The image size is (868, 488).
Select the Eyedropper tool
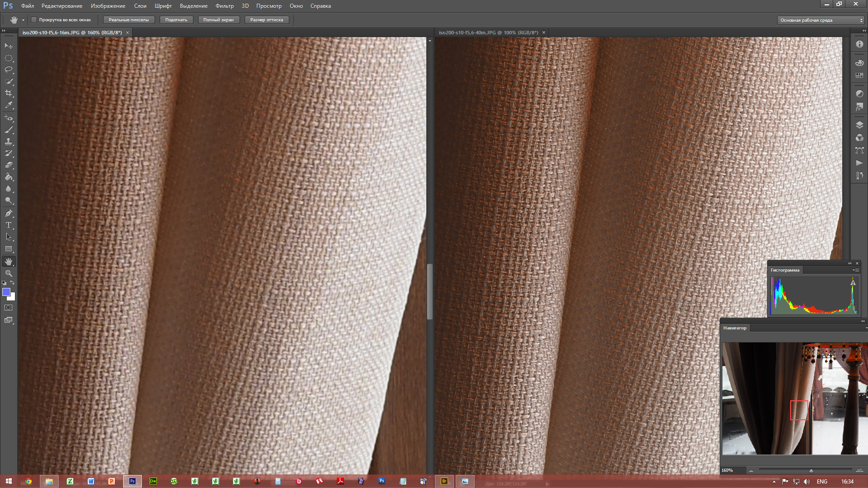pos(9,105)
